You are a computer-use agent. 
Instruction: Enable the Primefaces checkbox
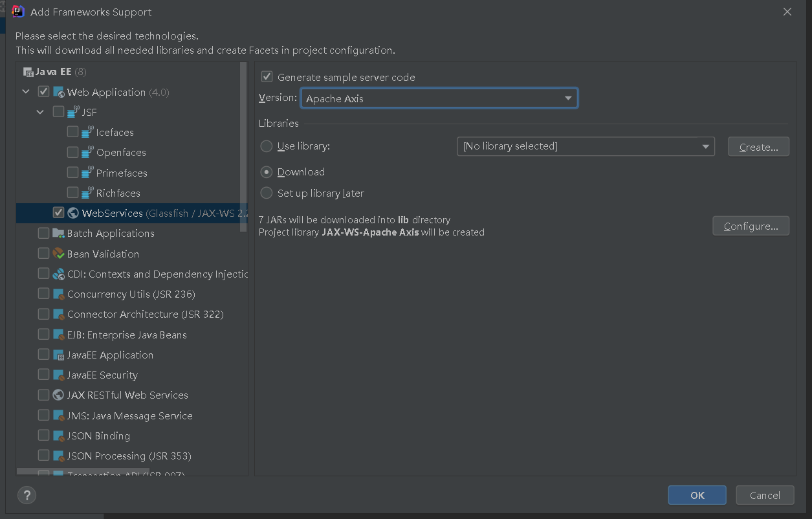pyautogui.click(x=72, y=173)
